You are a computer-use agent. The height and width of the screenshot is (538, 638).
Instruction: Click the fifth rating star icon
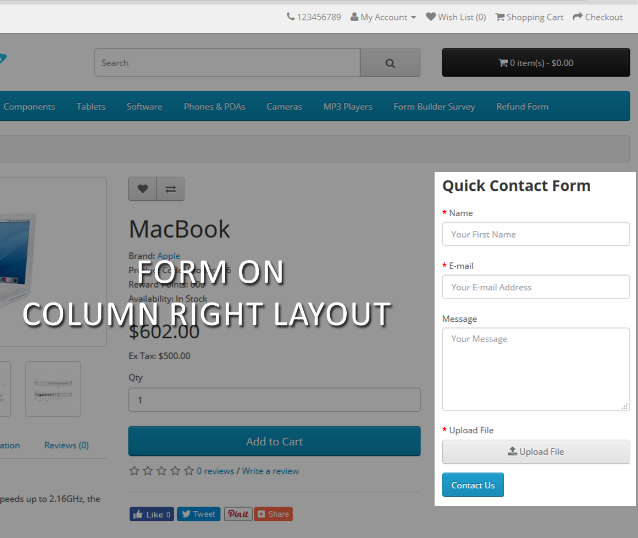pos(189,471)
